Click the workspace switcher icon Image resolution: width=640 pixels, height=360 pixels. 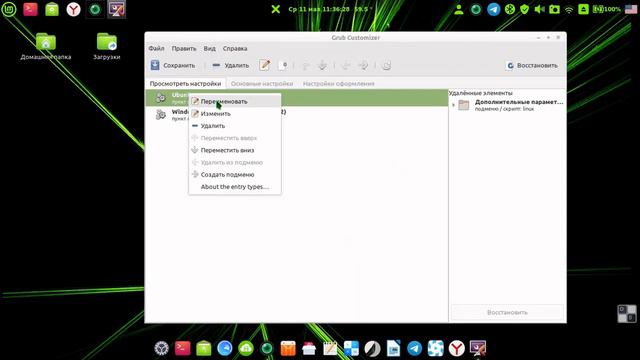[627, 313]
